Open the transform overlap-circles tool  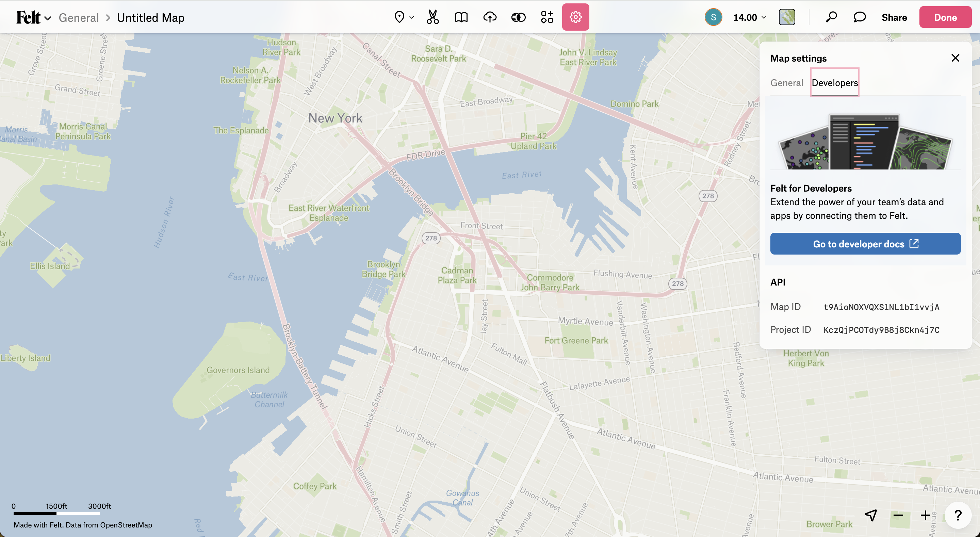(518, 17)
